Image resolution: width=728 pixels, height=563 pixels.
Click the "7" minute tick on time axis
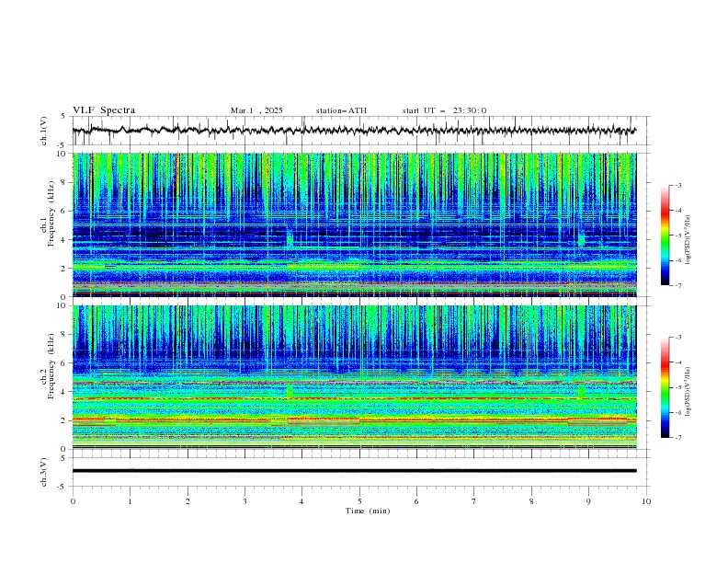coord(474,501)
